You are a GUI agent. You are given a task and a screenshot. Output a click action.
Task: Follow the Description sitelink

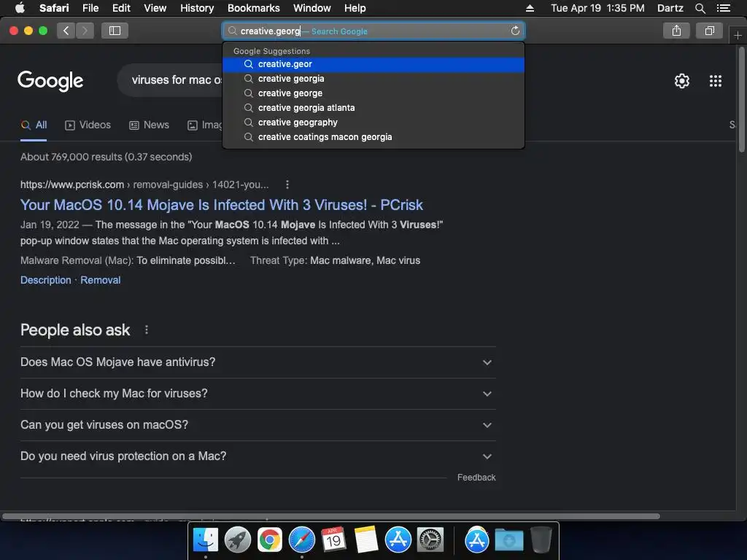pos(46,280)
